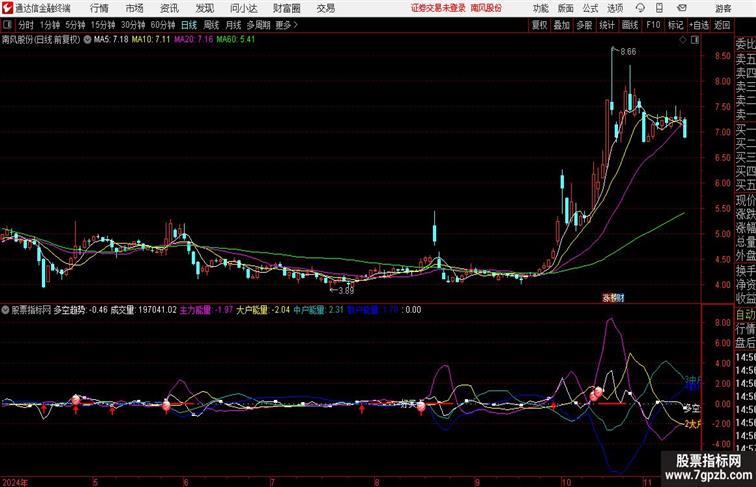Click the mobile phone icon in title bar
Screen dimensions: 756x487
pyautogui.click(x=660, y=8)
